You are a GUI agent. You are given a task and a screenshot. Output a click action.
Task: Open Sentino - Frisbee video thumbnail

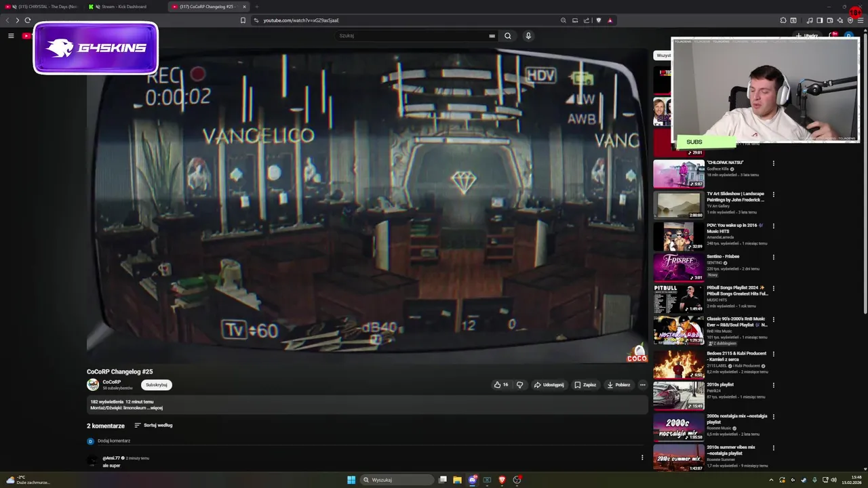(x=679, y=268)
